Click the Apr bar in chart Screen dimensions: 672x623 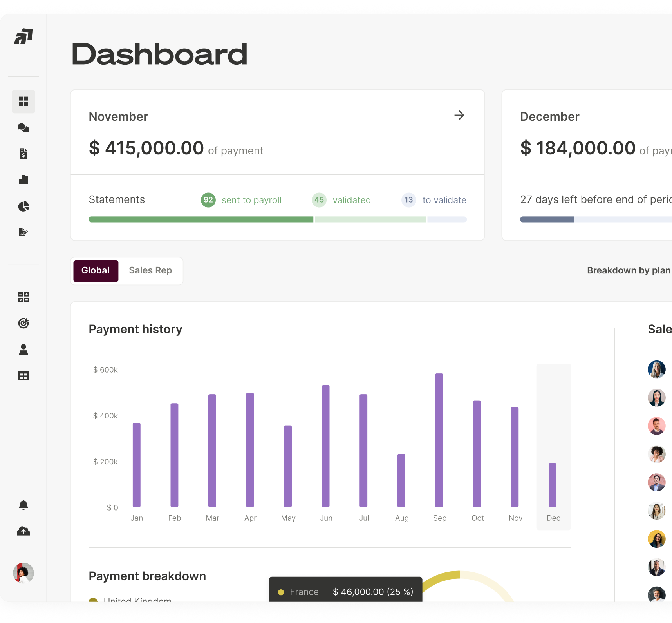250,450
